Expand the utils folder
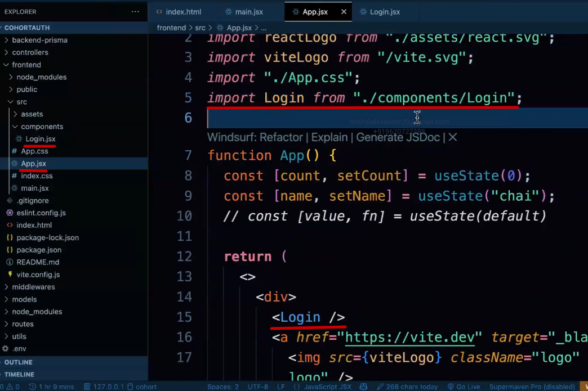This screenshot has height=391, width=588. point(19,336)
